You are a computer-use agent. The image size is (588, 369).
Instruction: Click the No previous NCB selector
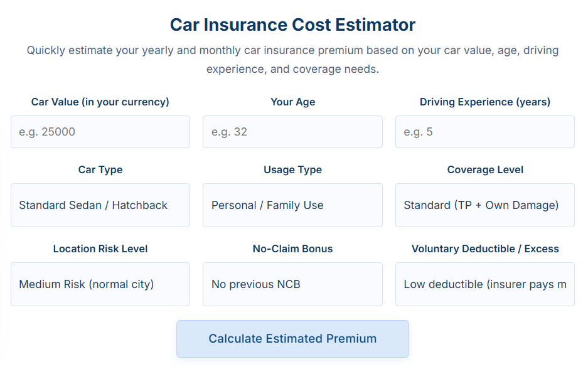pyautogui.click(x=292, y=284)
